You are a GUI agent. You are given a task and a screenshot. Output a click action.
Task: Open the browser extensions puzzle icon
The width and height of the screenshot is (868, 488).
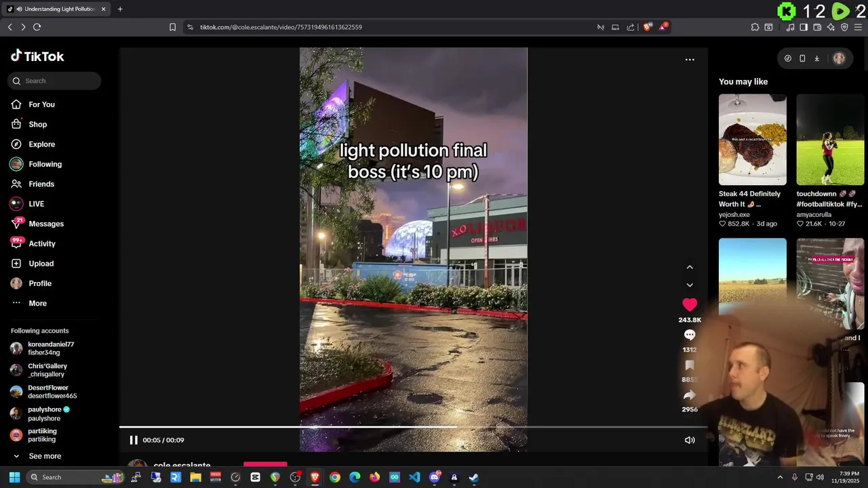[755, 27]
